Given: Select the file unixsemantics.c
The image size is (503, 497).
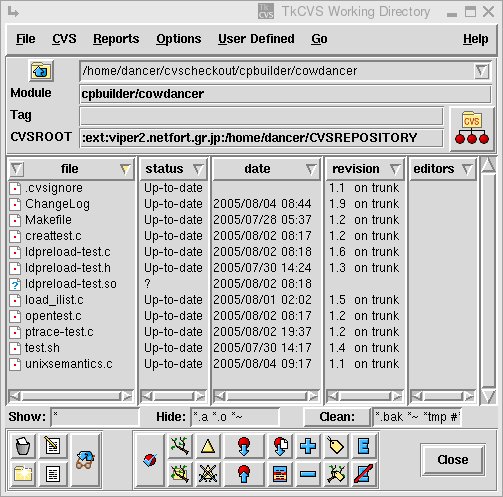Looking at the screenshot, I should [x=69, y=364].
